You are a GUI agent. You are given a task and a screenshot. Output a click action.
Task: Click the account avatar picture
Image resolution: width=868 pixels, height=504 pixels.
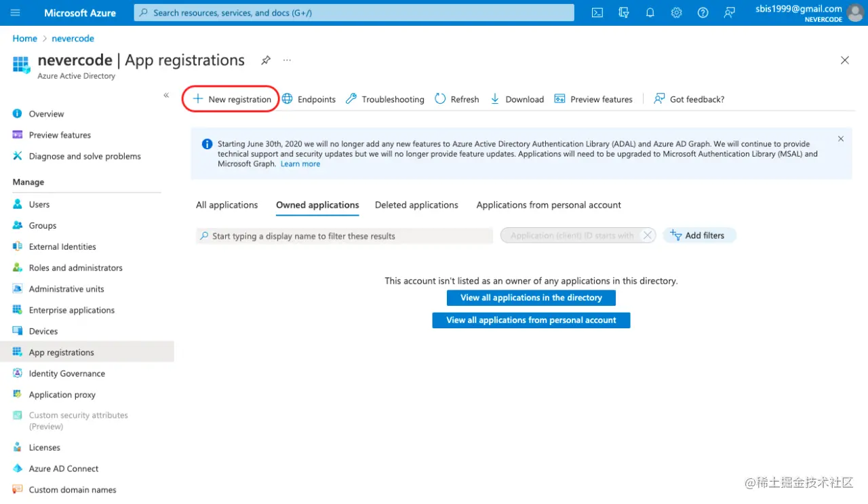click(855, 12)
